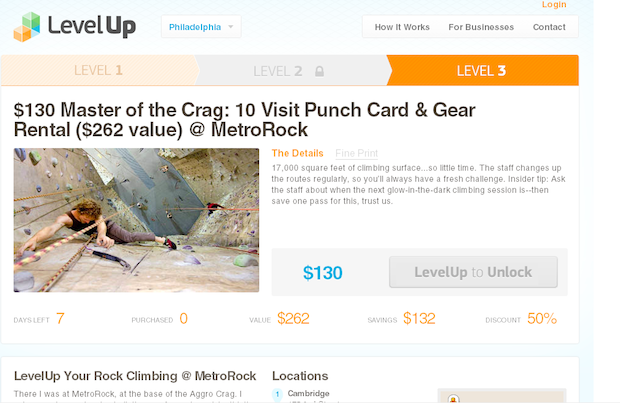Click the lock icon on Level 2
Viewport: 620px width, 403px height.
click(319, 71)
